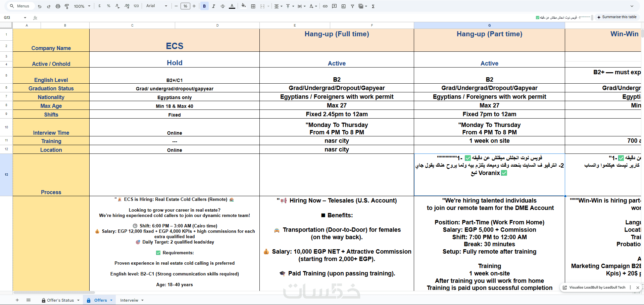Open the Offer's Status tab dropdown arrow
Viewport: 644px width, 305px height.
[x=78, y=300]
